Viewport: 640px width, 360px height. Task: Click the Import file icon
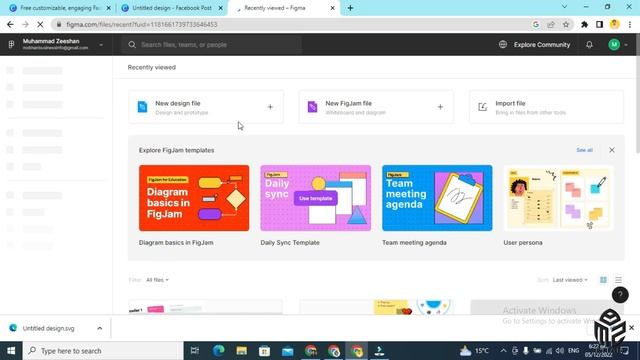(482, 107)
